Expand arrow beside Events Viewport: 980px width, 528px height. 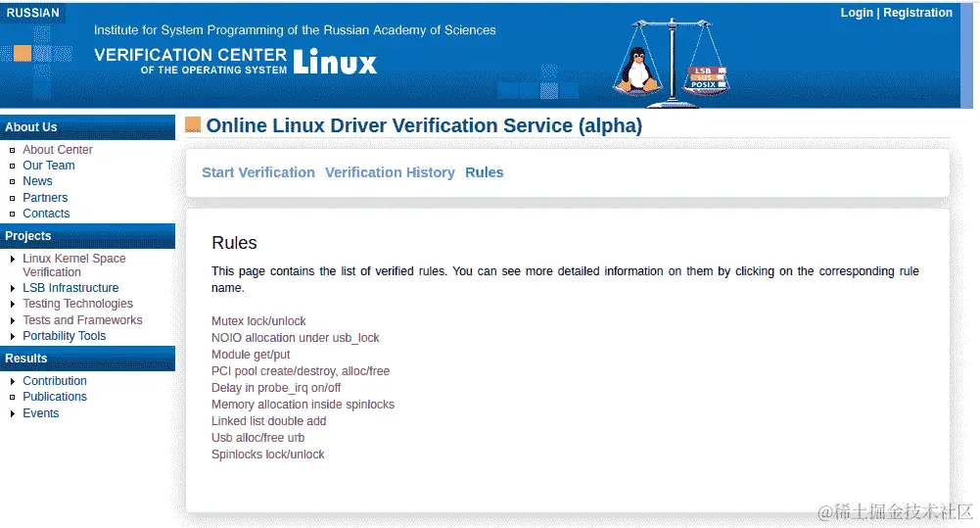[13, 413]
